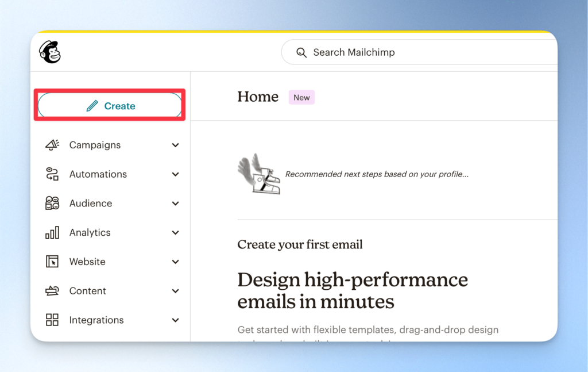Click the Audience faces icon

pyautogui.click(x=52, y=203)
